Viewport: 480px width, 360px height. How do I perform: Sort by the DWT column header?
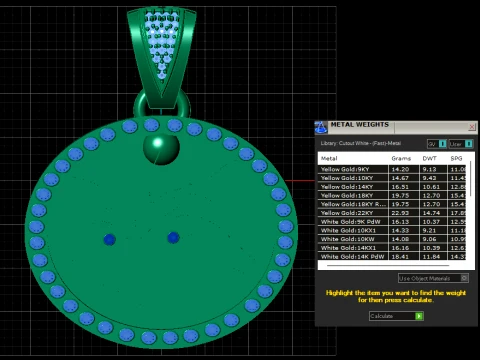tap(429, 158)
